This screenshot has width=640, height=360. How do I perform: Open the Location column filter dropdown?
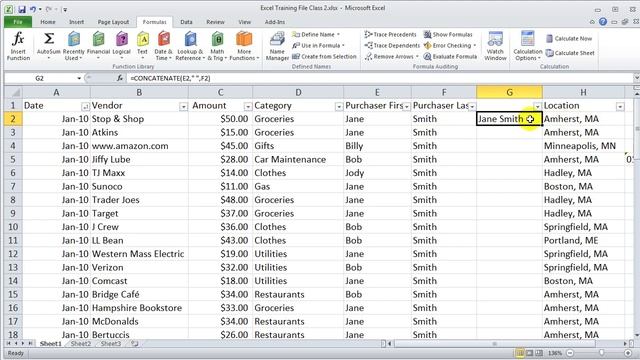click(x=620, y=107)
